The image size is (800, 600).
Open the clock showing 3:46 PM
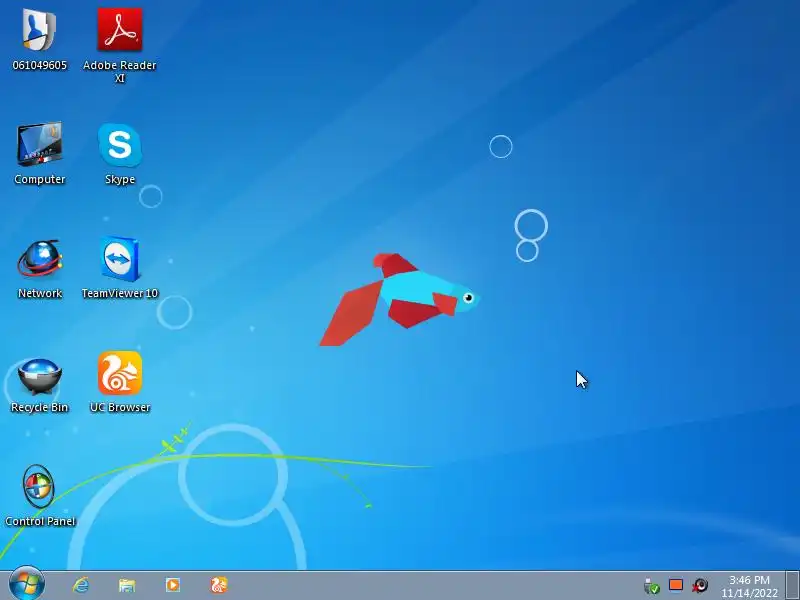click(x=749, y=587)
